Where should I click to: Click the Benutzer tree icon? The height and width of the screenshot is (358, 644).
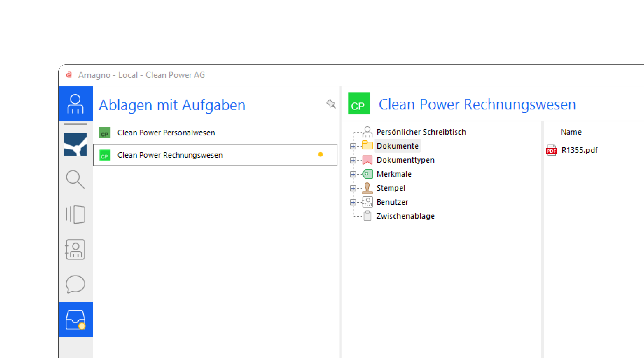point(367,202)
